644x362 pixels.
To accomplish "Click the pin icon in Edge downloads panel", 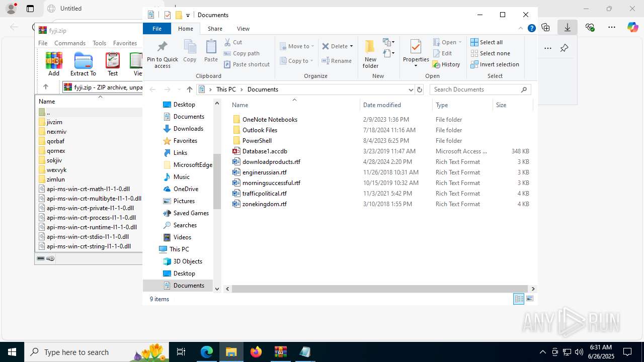I will tap(564, 48).
